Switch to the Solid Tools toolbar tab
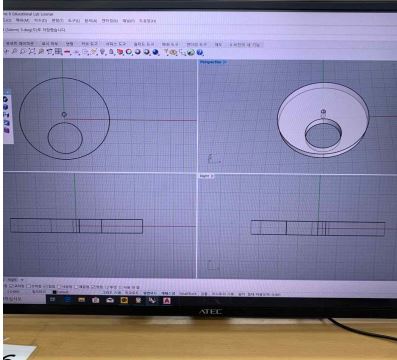Image resolution: width=397 pixels, height=360 pixels. pyautogui.click(x=144, y=44)
